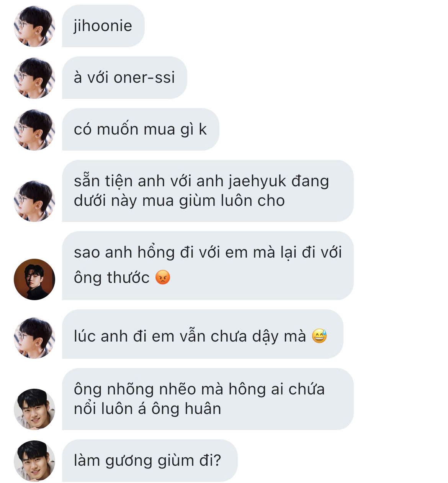Open profile picture next to "à với oner-ssi"
The image size is (448, 483).
[x=34, y=78]
